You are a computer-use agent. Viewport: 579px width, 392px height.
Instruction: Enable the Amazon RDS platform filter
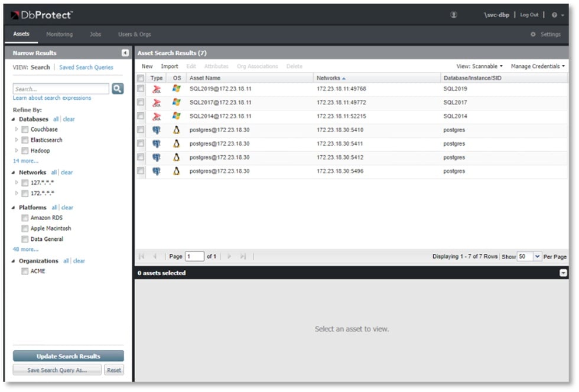click(25, 218)
